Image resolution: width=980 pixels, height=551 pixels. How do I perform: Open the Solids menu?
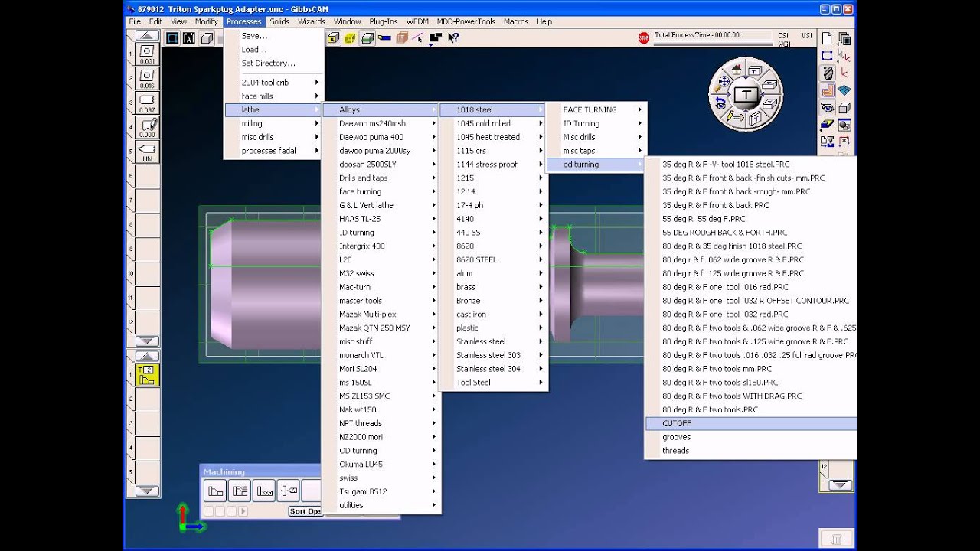tap(279, 21)
